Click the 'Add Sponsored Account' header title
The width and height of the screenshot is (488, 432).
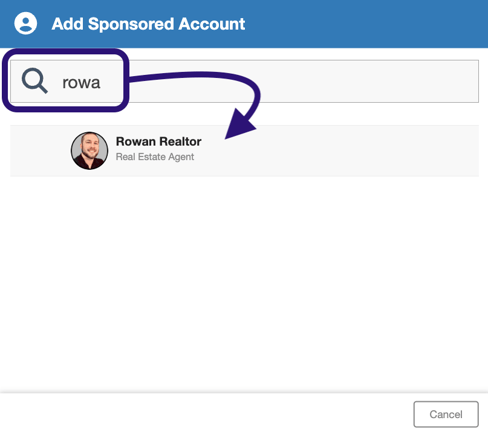pos(148,24)
